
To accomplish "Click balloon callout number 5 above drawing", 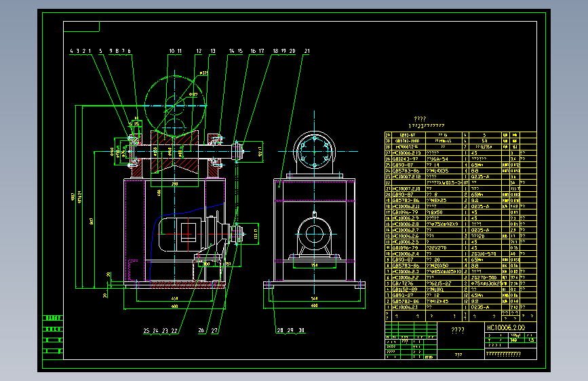I will click(x=100, y=51).
